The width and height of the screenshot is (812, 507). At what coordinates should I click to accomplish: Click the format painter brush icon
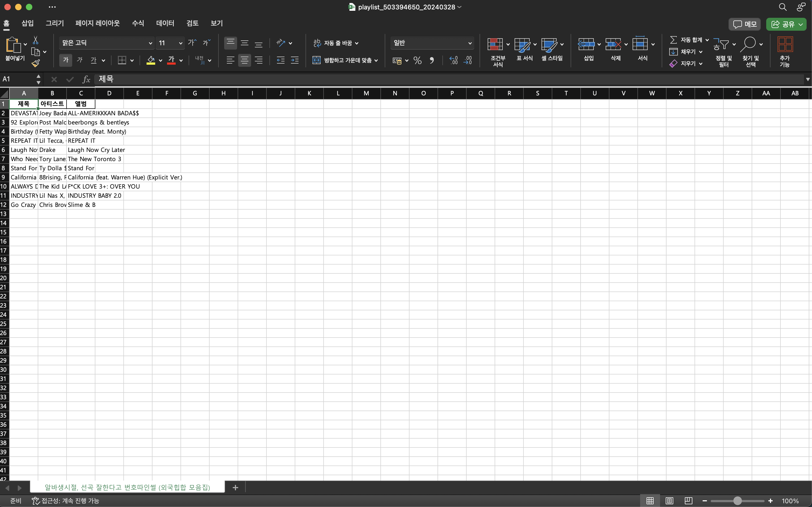(36, 63)
